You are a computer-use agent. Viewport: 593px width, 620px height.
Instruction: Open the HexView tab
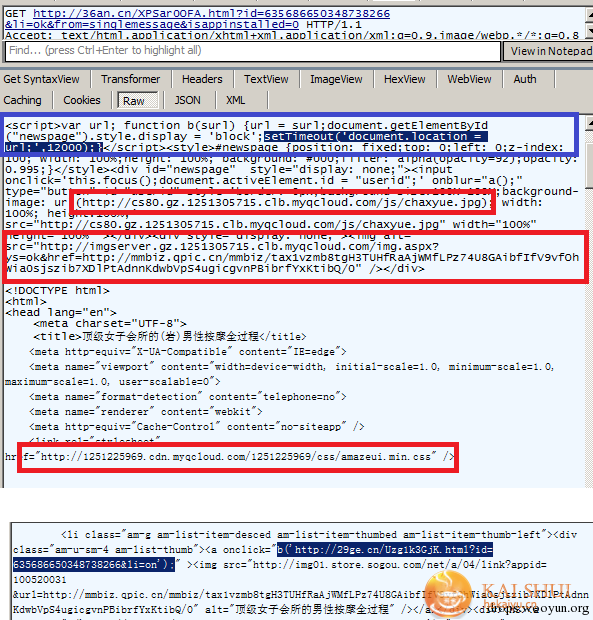[x=404, y=79]
